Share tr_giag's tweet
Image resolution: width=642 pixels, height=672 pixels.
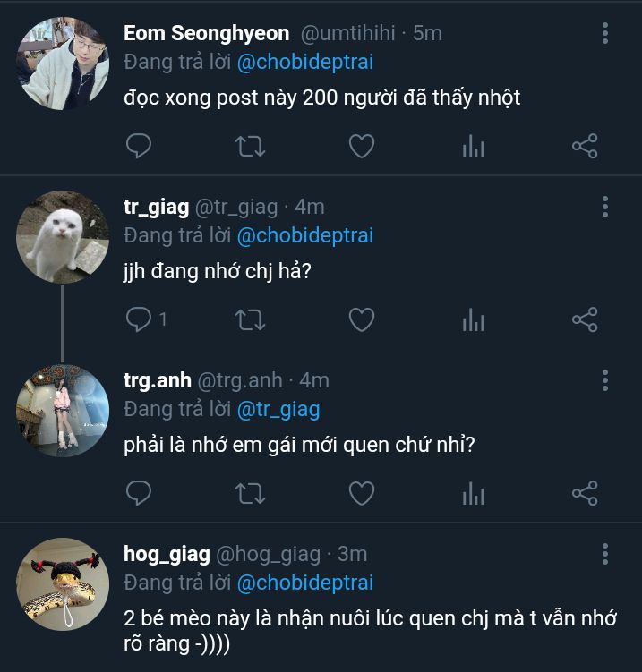tap(585, 319)
